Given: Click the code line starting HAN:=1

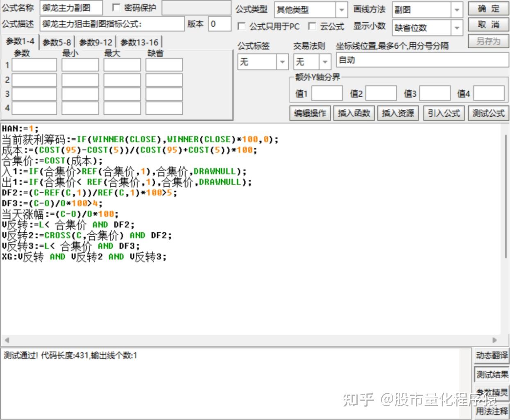Looking at the screenshot, I should pyautogui.click(x=20, y=128).
